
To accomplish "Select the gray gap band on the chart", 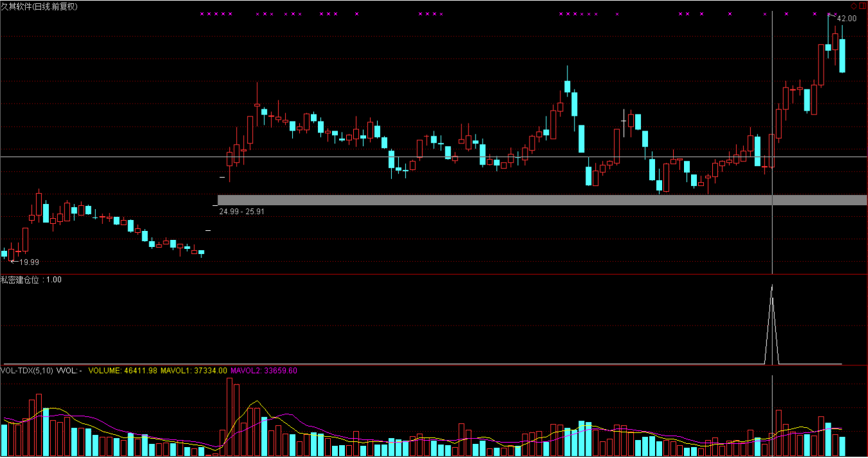I will tap(542, 200).
